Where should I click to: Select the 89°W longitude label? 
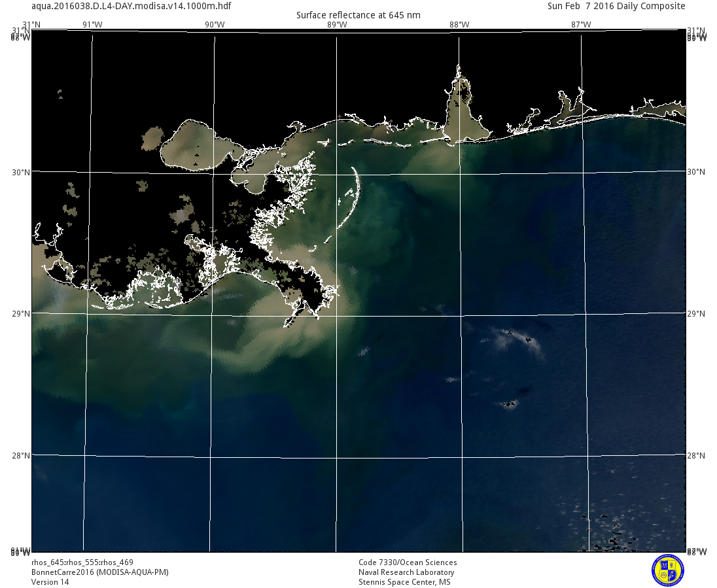(337, 25)
